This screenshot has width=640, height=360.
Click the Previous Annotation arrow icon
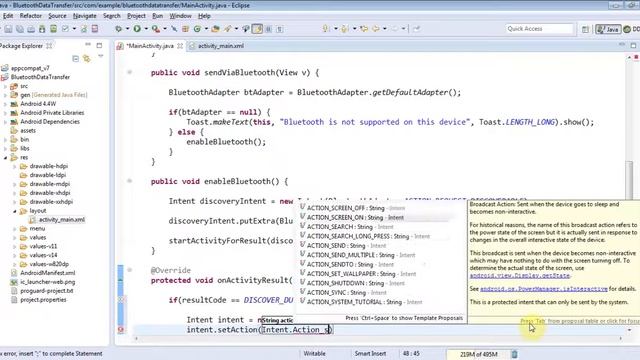tap(345, 29)
